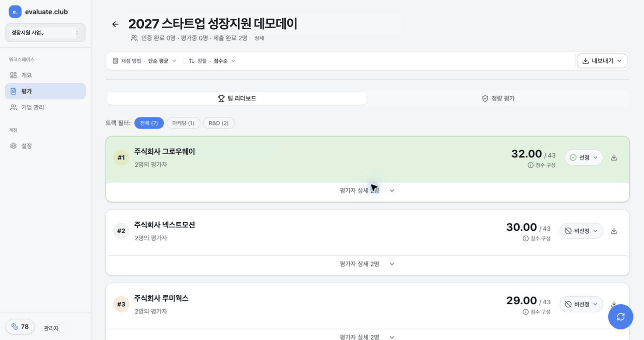
Task: Open the 비선정 status dropdown for 넥스트모션
Action: tap(581, 231)
